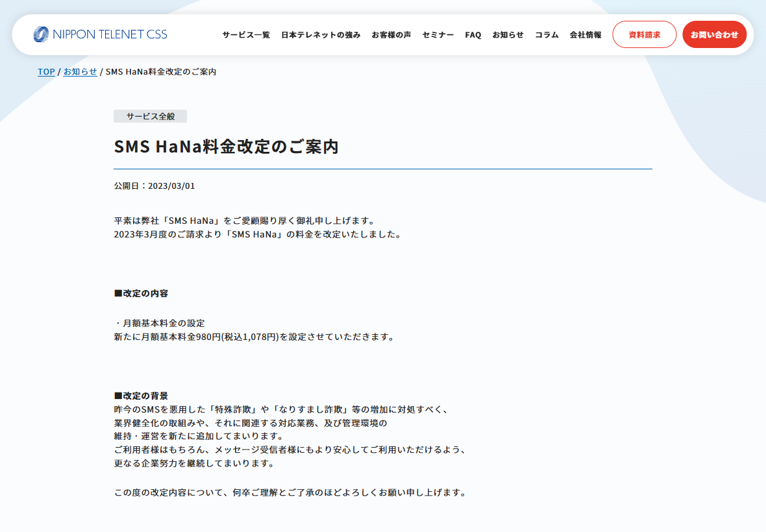Image resolution: width=766 pixels, height=532 pixels.
Task: Click the line beginning 維持・運営を新たに
Action: (x=199, y=437)
